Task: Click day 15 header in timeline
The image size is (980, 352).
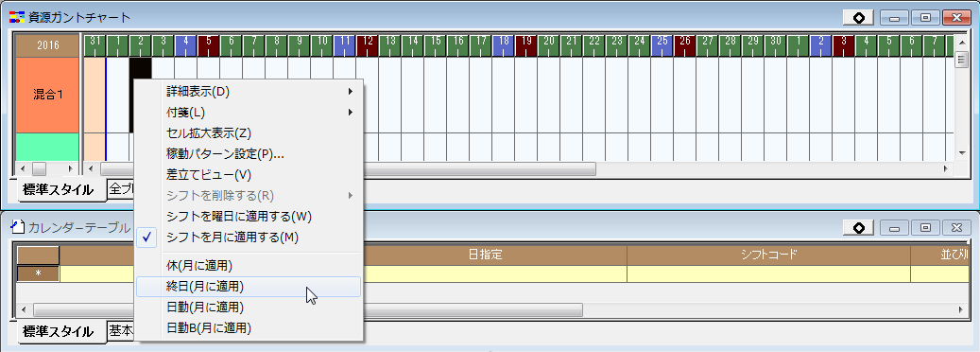Action: click(x=435, y=45)
